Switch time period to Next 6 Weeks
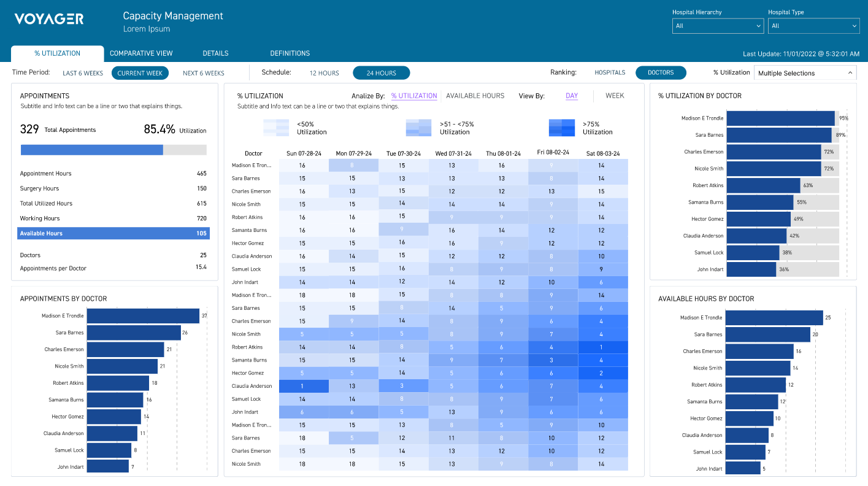The width and height of the screenshot is (868, 486). 204,73
